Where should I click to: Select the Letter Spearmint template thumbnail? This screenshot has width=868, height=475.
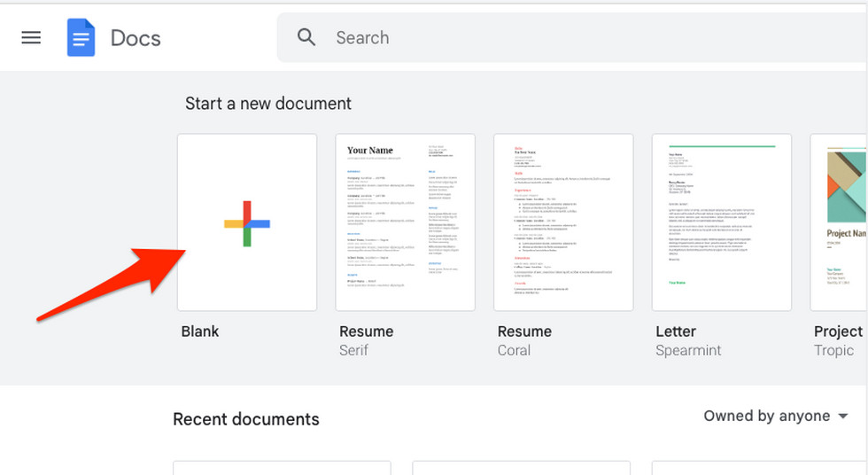(x=722, y=222)
